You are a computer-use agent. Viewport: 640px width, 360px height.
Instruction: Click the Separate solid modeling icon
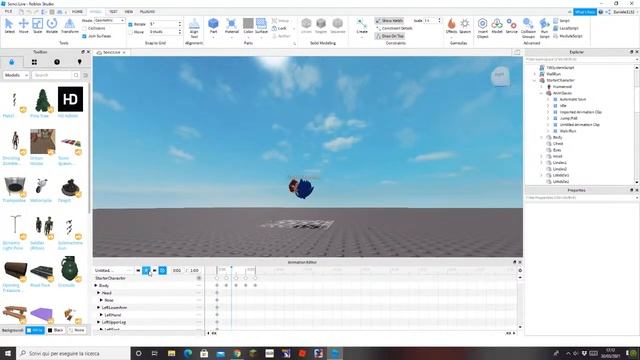point(338,26)
